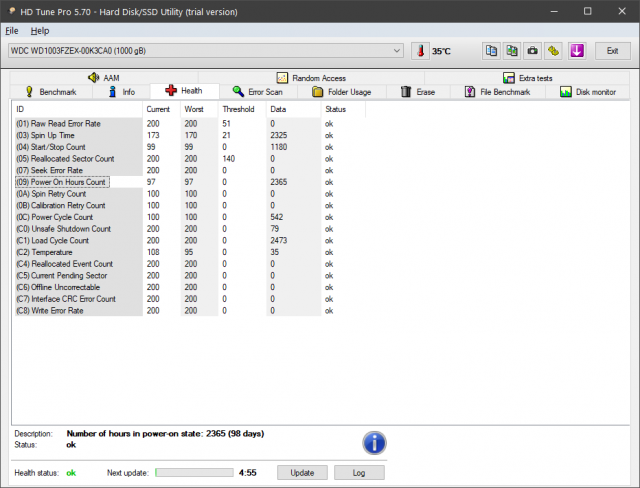The height and width of the screenshot is (488, 640).
Task: Click the temperature thermometer icon
Action: (x=420, y=50)
